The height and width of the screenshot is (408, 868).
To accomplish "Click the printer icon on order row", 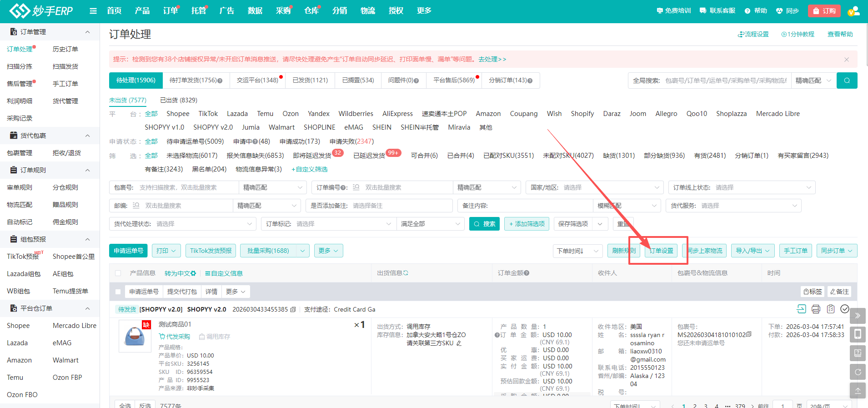I will point(816,309).
